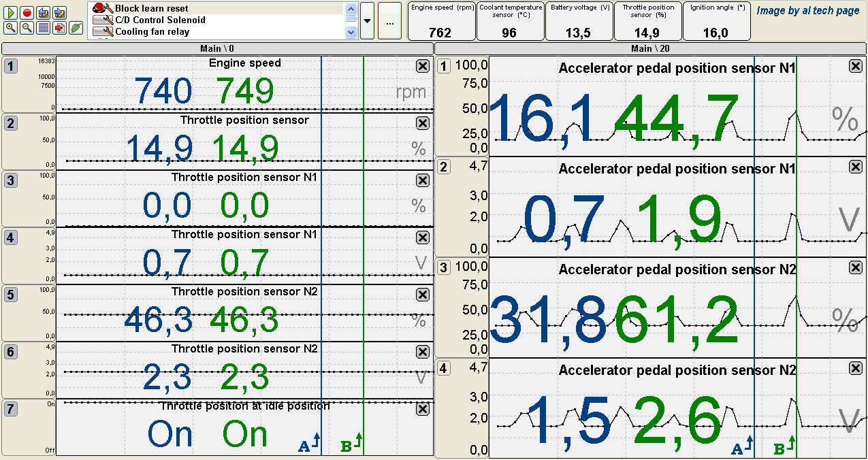Click the left arrow folder icon
This screenshot has height=460, width=868.
(x=43, y=12)
